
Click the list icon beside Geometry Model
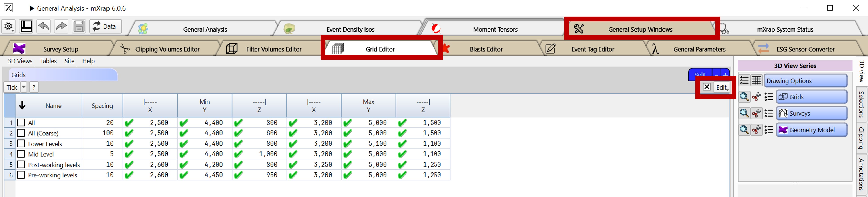(x=769, y=130)
